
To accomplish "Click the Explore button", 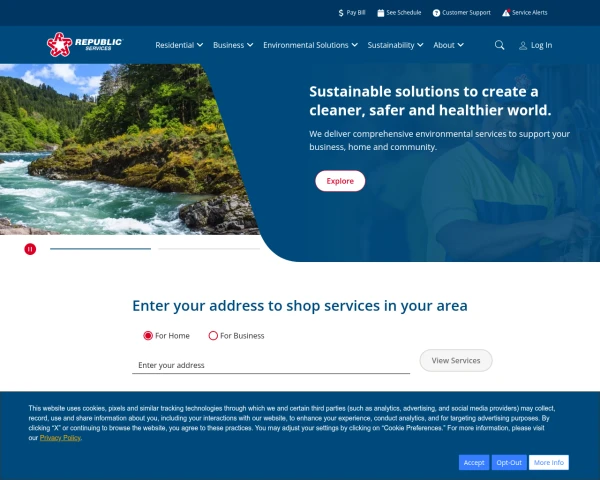I will tap(340, 181).
